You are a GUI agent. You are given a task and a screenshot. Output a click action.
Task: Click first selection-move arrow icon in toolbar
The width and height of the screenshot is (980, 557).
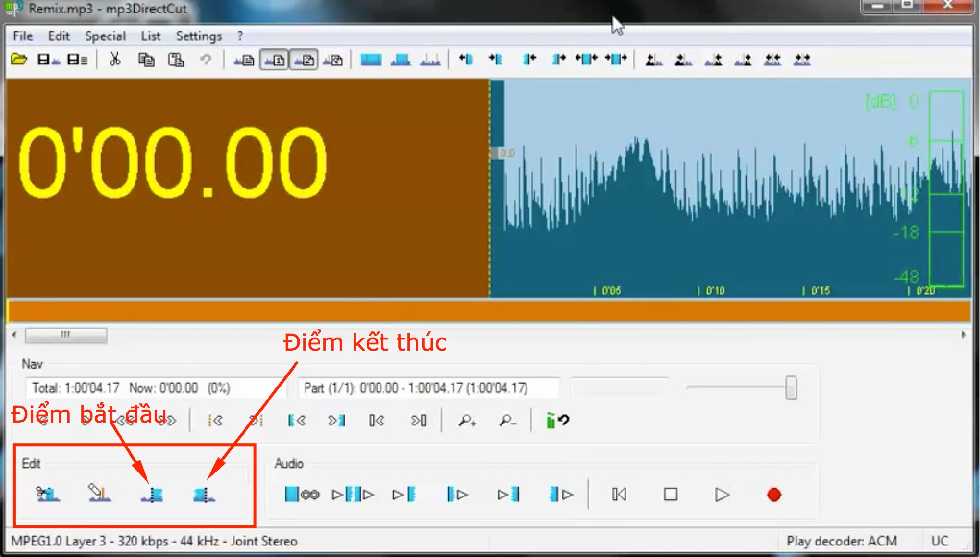pos(466,60)
